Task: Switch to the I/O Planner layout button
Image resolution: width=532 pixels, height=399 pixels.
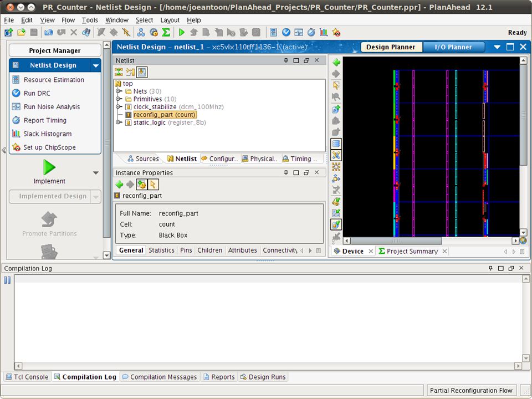Action: click(x=453, y=47)
